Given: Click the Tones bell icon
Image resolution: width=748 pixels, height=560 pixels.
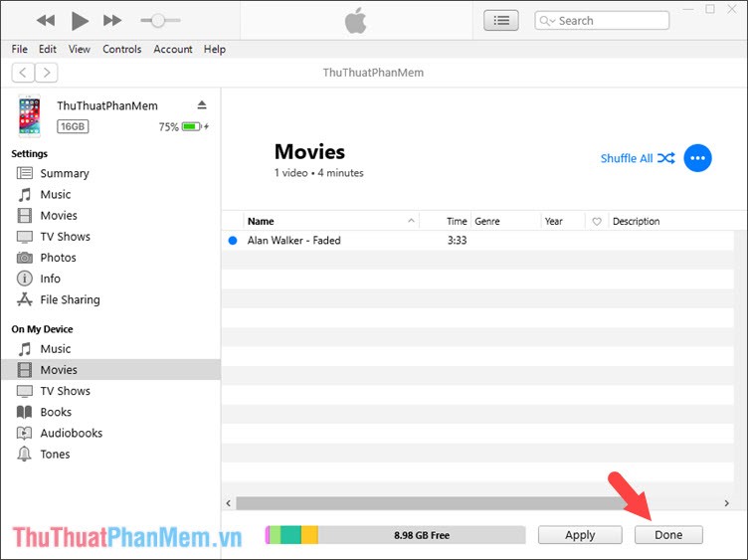Looking at the screenshot, I should (24, 454).
